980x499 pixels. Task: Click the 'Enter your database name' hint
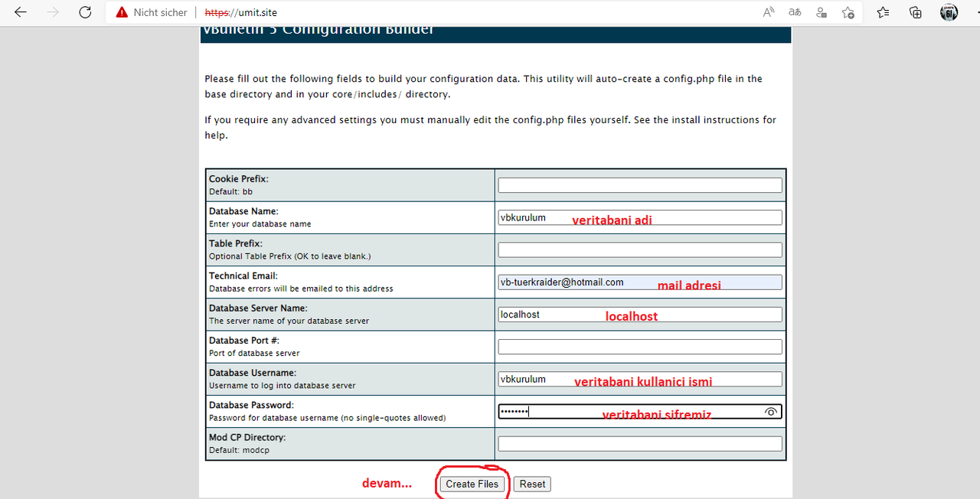(x=260, y=224)
